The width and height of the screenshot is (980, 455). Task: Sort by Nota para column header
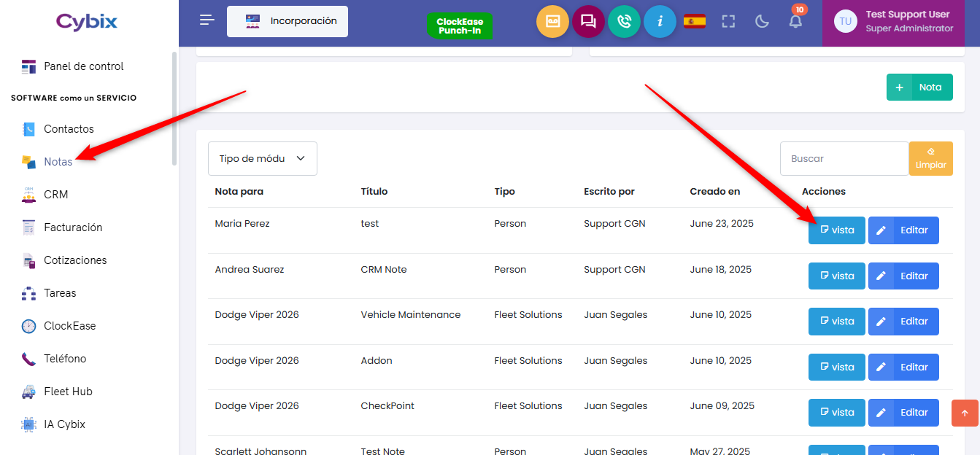239,192
